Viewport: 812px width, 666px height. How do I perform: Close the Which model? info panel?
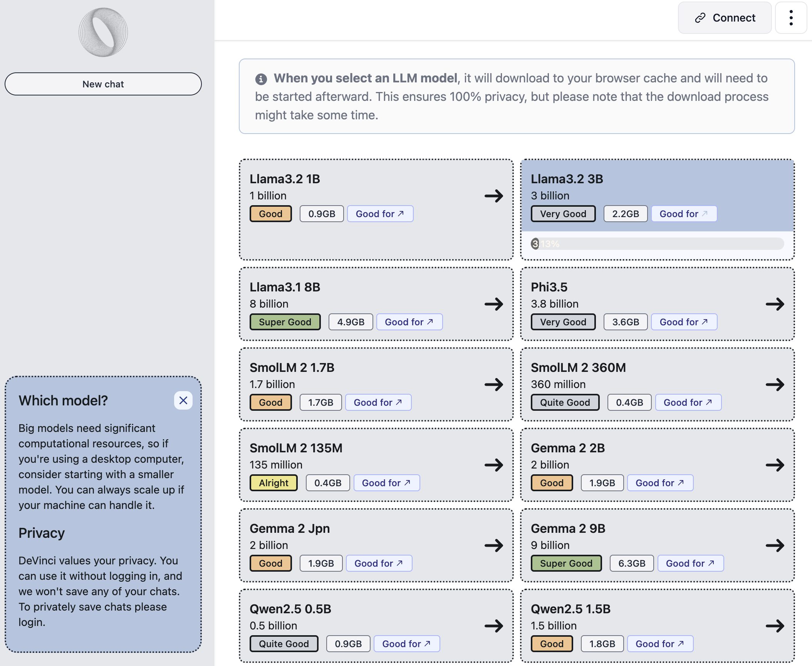click(x=183, y=400)
